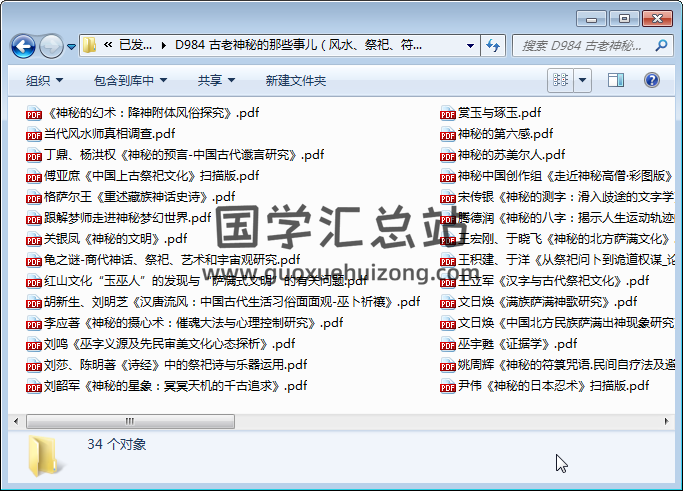Open the 共享 menu

(x=215, y=81)
